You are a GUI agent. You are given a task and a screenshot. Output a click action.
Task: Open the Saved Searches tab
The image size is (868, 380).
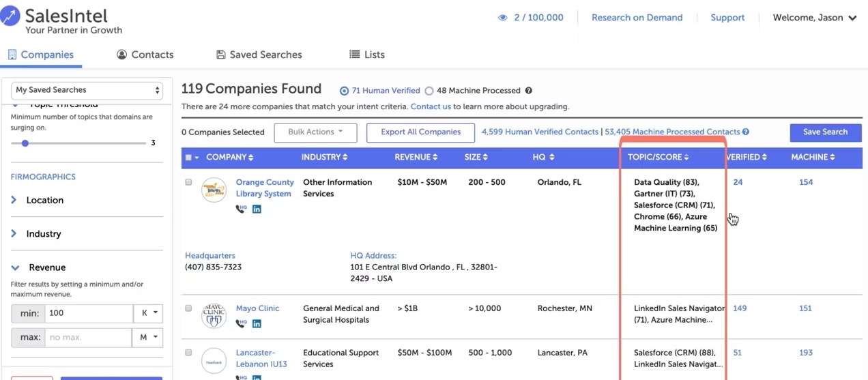(x=259, y=55)
